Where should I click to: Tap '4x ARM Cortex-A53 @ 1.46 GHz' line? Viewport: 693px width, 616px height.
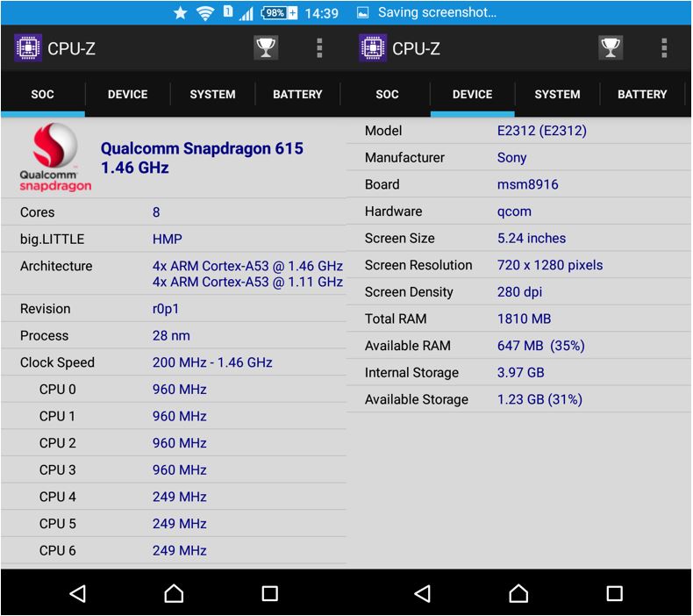247,266
